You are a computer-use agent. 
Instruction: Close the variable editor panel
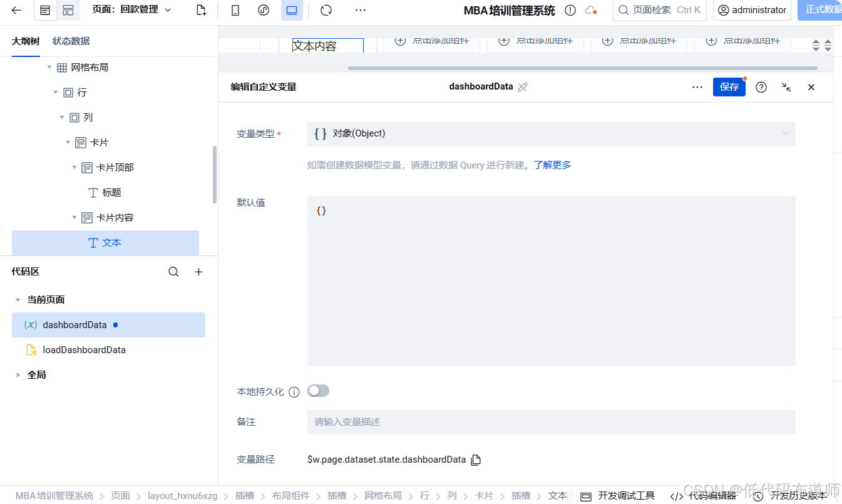click(x=811, y=87)
